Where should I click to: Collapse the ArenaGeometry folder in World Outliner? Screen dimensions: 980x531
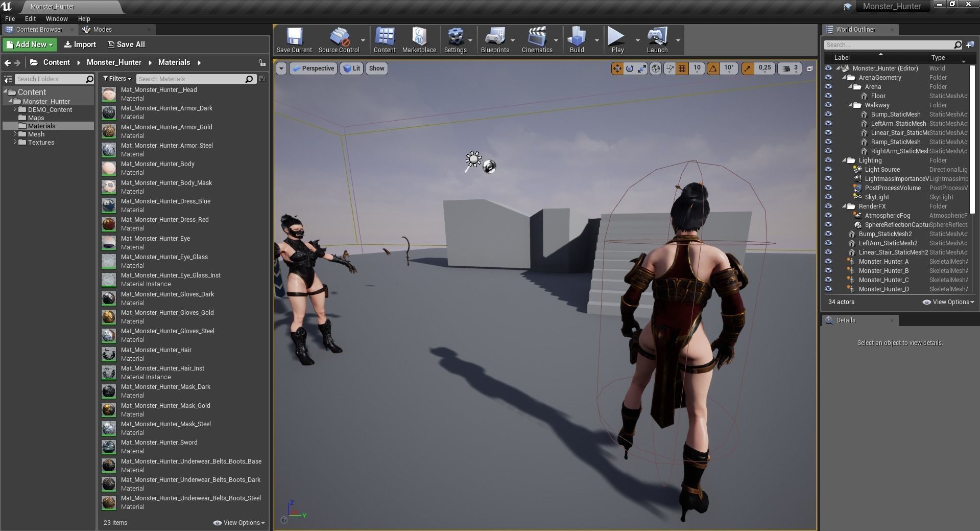pyautogui.click(x=844, y=78)
